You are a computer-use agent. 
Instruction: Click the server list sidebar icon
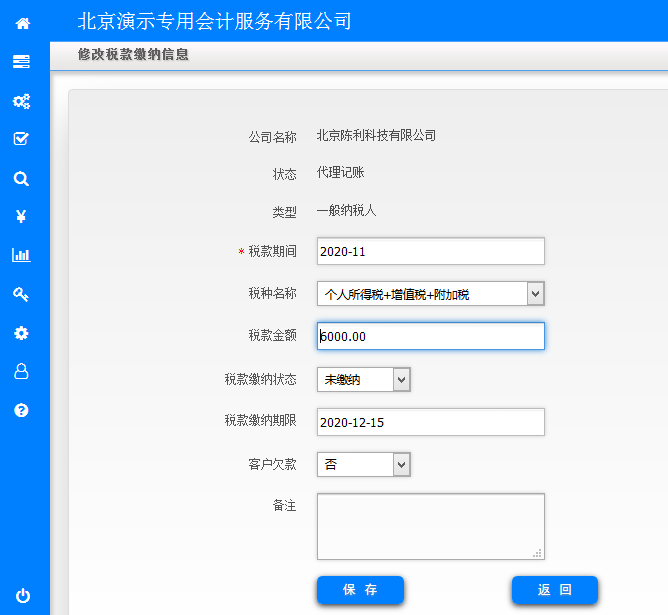pos(21,61)
